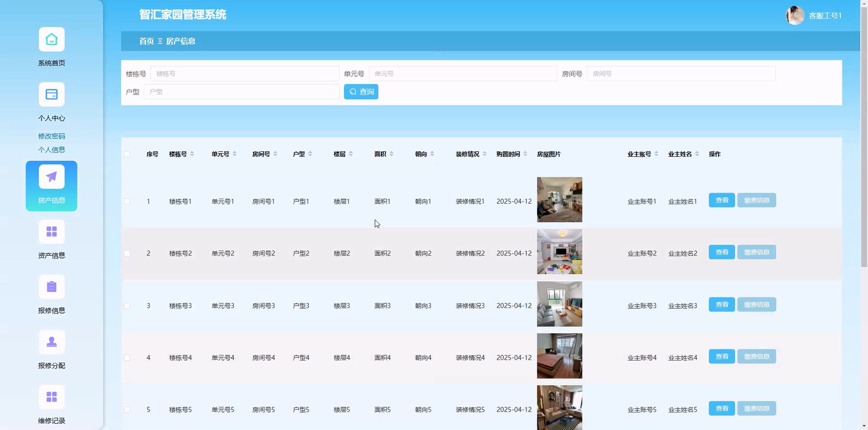This screenshot has width=868, height=430.
Task: Open the house photo in row 4
Action: pyautogui.click(x=559, y=356)
